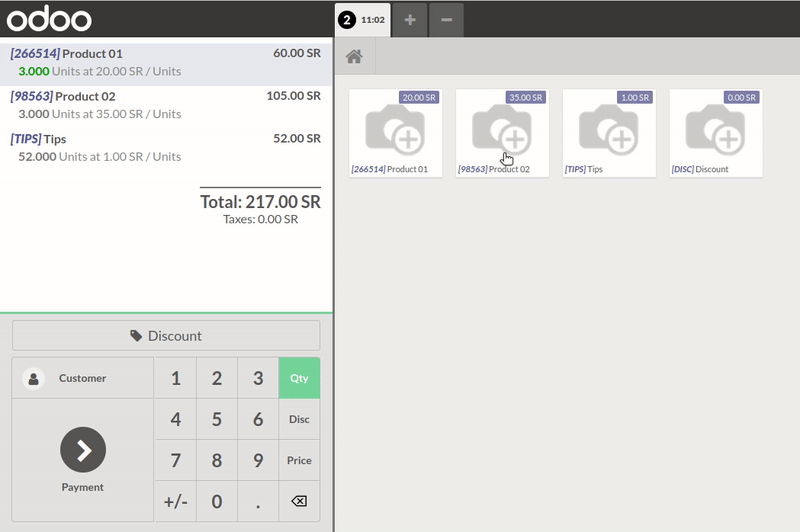The image size is (800, 532).
Task: Select the Tips order line
Action: click(x=166, y=150)
